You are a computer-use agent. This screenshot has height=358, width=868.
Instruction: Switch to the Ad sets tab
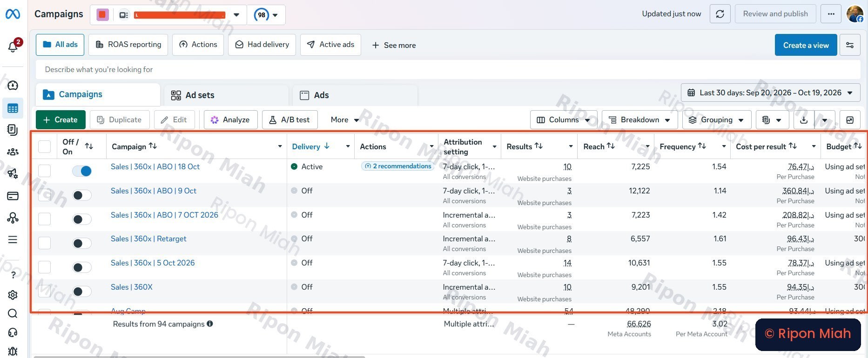(226, 95)
